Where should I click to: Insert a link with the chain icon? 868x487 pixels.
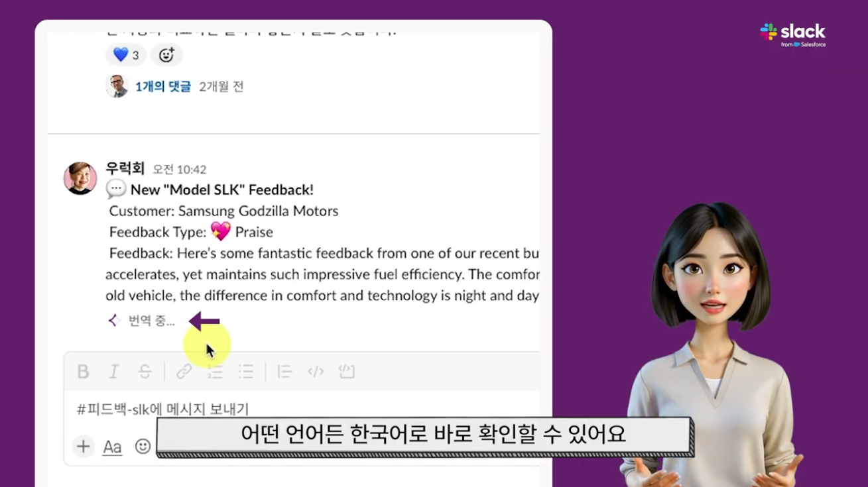tap(184, 372)
